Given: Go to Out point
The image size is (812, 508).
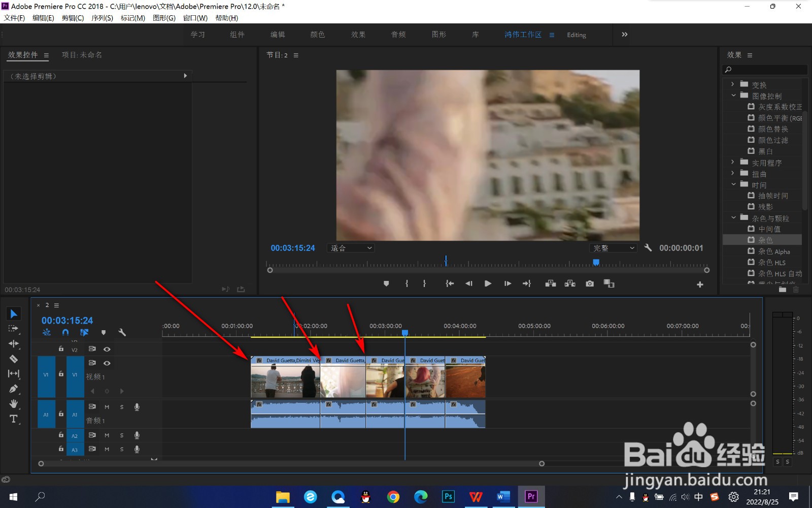Looking at the screenshot, I should tap(527, 283).
